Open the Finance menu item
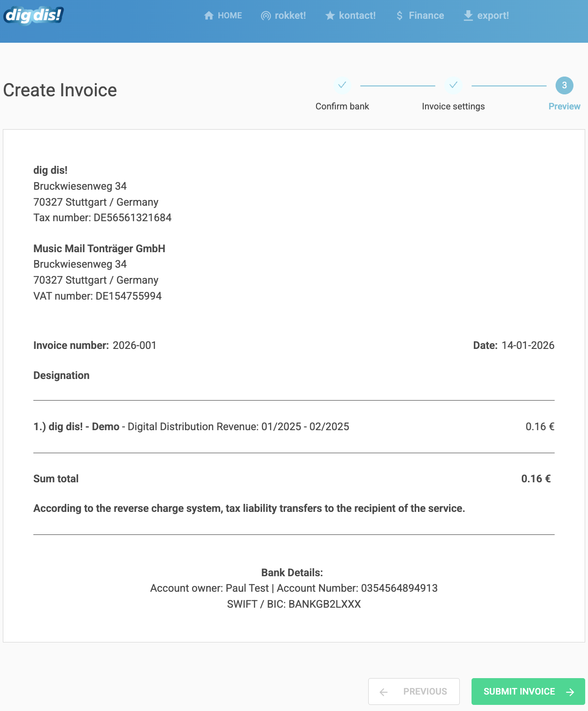The width and height of the screenshot is (588, 711). [420, 15]
